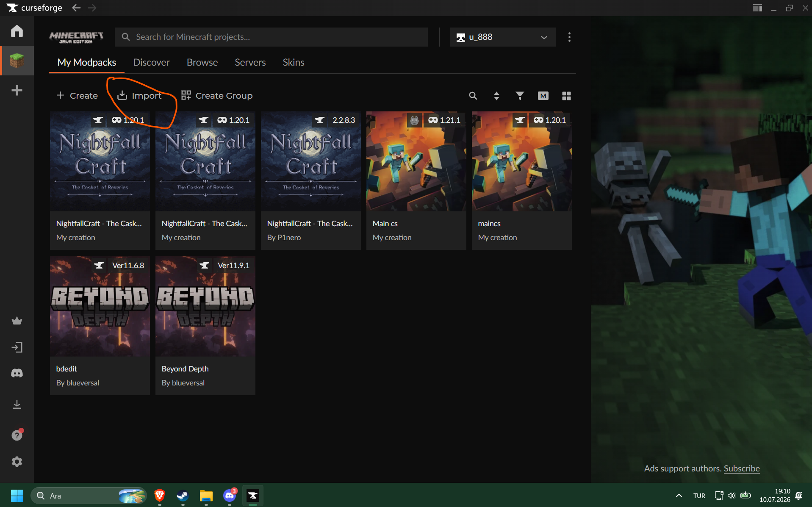Screen dimensions: 812x507
Task: Launch Brave browser from the taskbar
Action: (x=160, y=495)
